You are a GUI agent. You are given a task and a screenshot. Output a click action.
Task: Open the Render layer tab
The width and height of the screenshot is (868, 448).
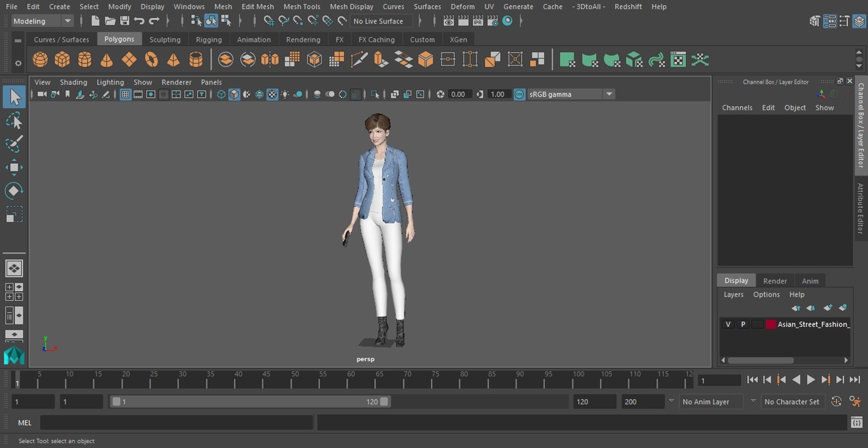(775, 281)
